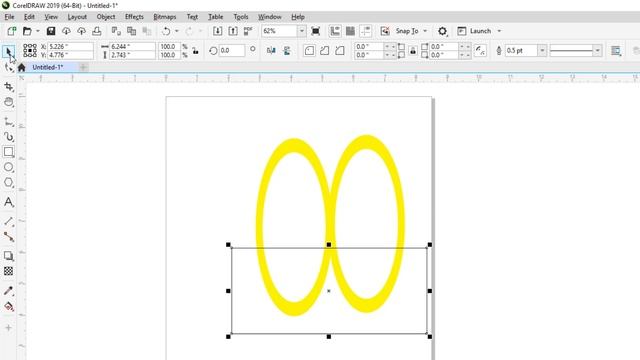Click the Open folder icon
The width and height of the screenshot is (640, 360).
click(x=27, y=31)
